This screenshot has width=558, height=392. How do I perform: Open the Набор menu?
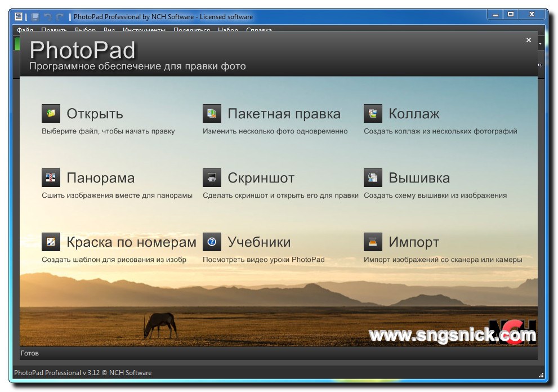(228, 30)
